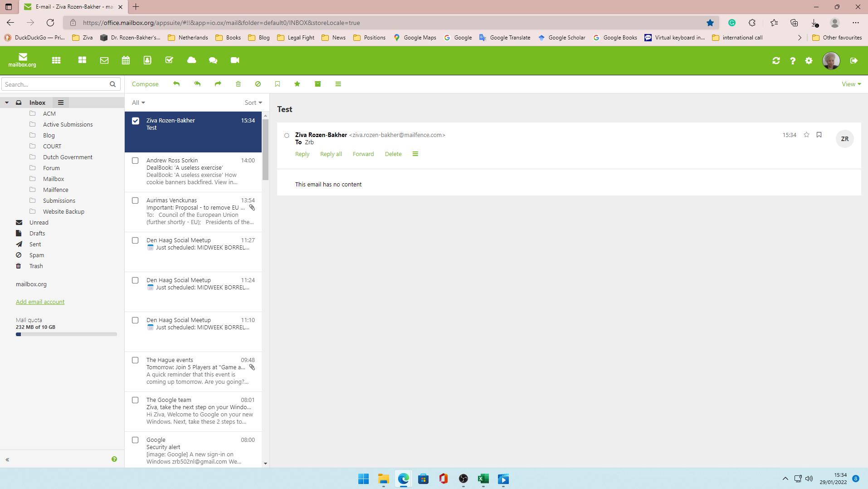Select the Aurimas Venckunas email checkbox
This screenshot has height=489, width=868.
[x=135, y=200]
